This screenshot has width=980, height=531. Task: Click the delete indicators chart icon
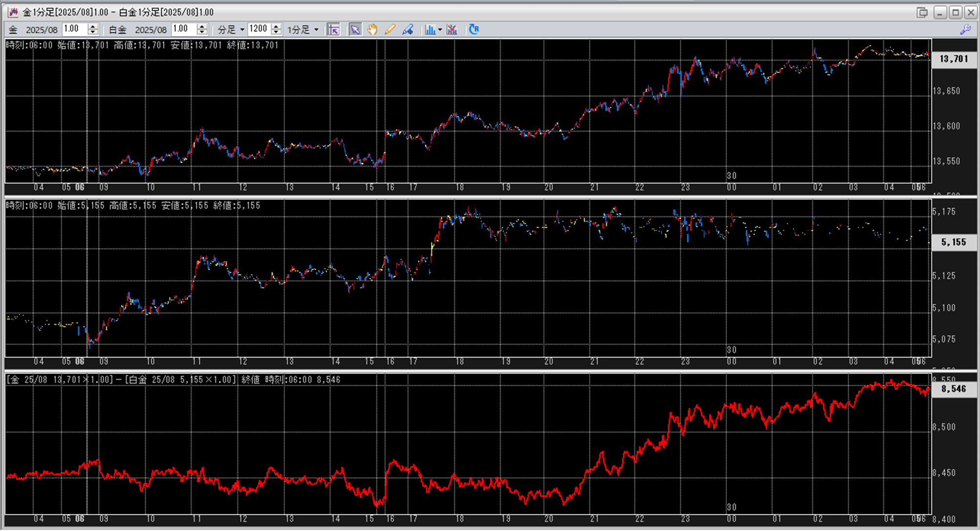click(x=452, y=30)
